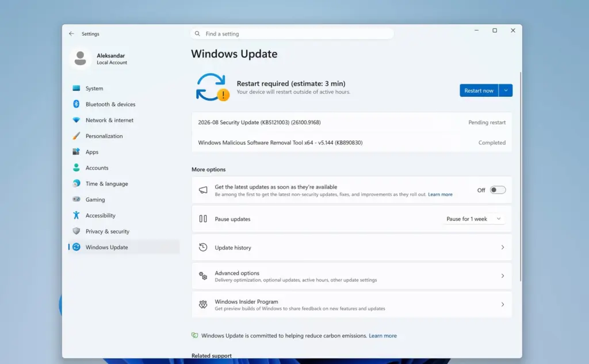
Task: Click the Bluetooth icon in sidebar
Action: pos(77,104)
